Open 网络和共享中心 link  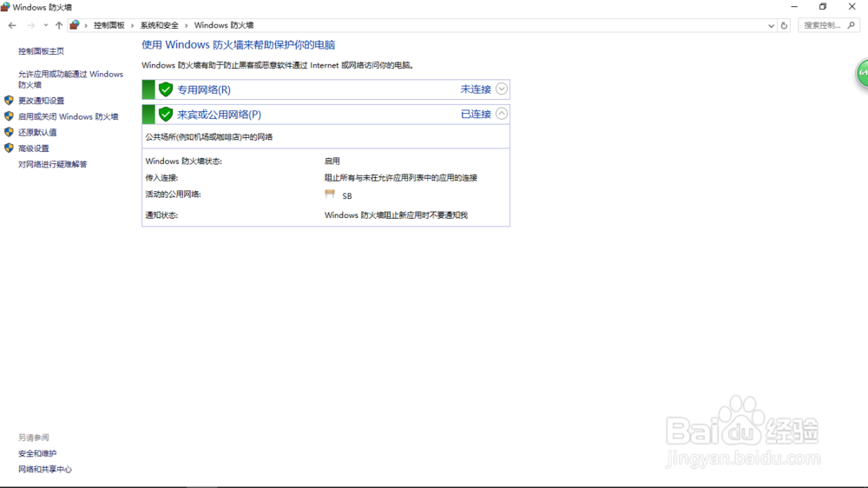[x=45, y=470]
